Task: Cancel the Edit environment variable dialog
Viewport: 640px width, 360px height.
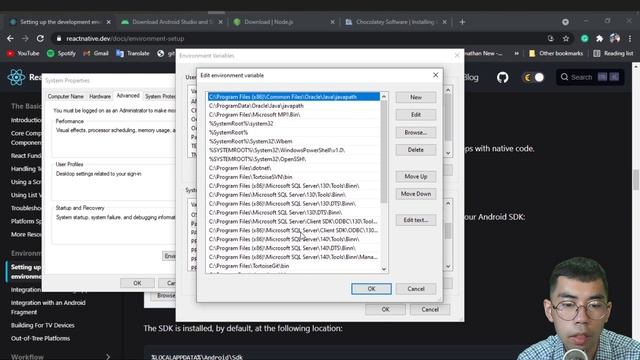Action: point(416,289)
